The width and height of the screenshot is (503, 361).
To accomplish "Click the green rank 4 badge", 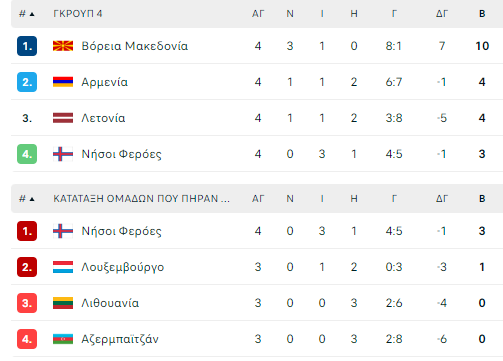I will coord(27,154).
